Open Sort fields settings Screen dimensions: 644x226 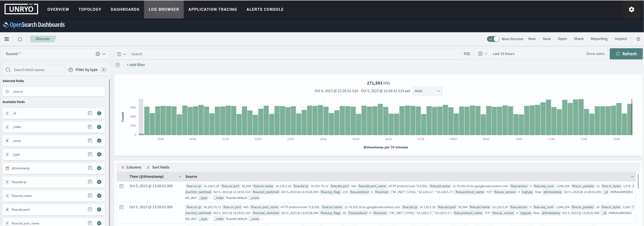pos(158,167)
